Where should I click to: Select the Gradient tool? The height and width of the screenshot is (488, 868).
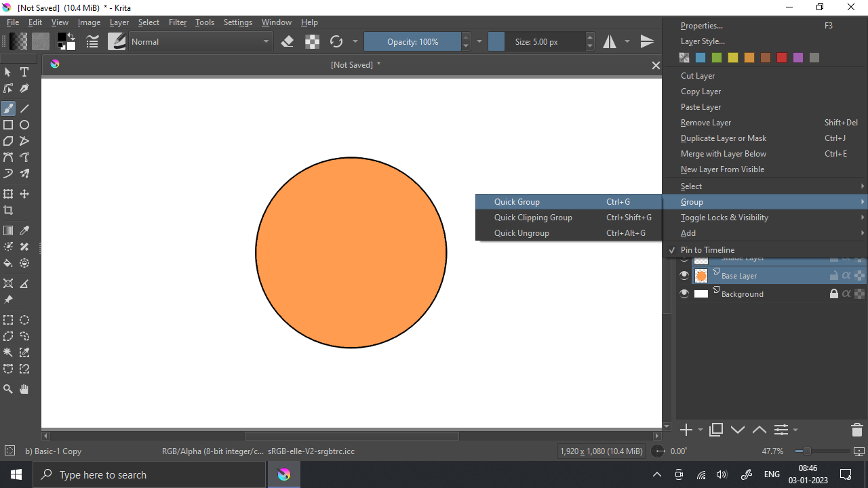tap(8, 230)
